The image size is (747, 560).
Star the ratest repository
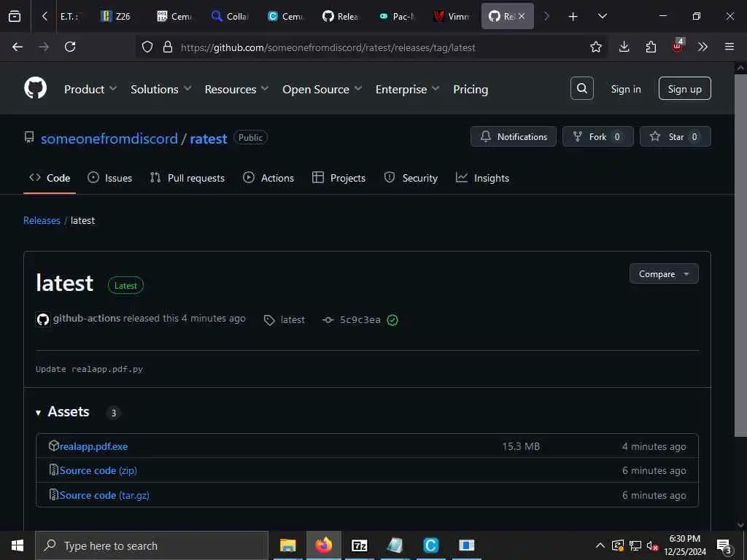tap(676, 136)
